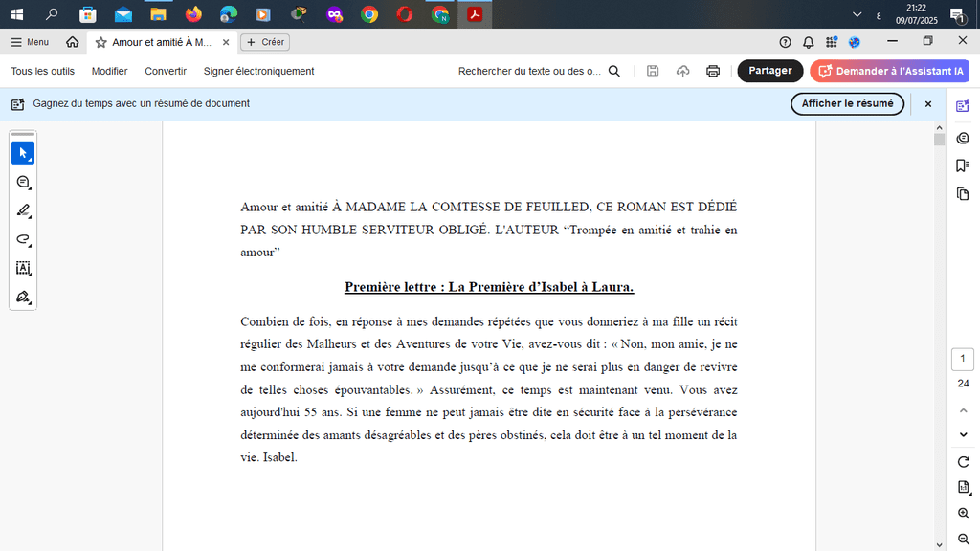Screen dimensions: 980x551
Task: Open the Adobe apps grid
Action: pos(832,42)
